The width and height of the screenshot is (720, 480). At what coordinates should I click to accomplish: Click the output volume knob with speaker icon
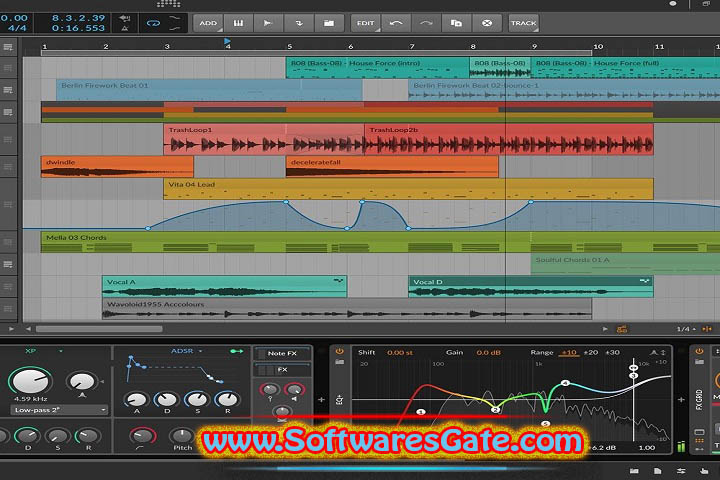(294, 390)
